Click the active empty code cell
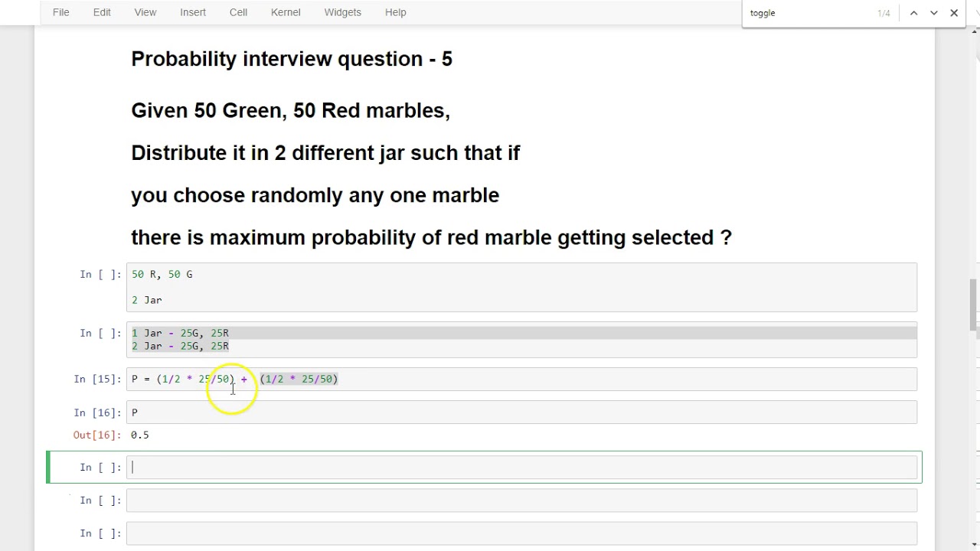Screen dimensions: 980x551 pos(521,468)
